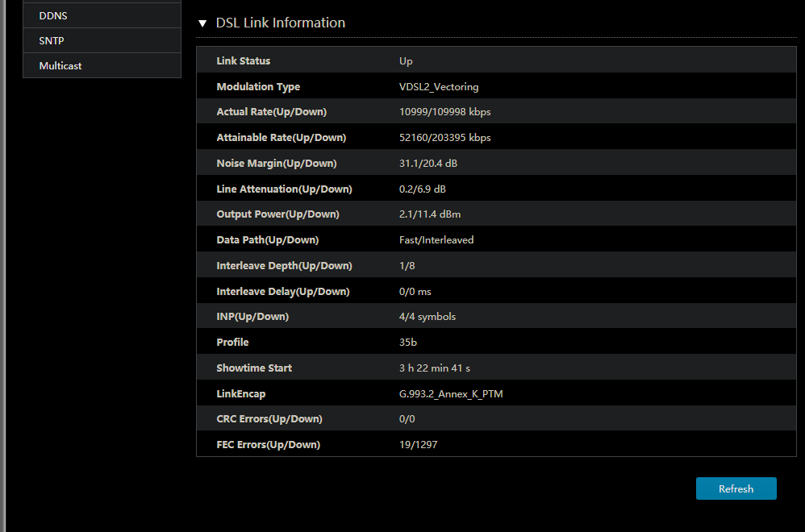
Task: Select the 0.2/6.9 dB value
Action: pos(423,189)
